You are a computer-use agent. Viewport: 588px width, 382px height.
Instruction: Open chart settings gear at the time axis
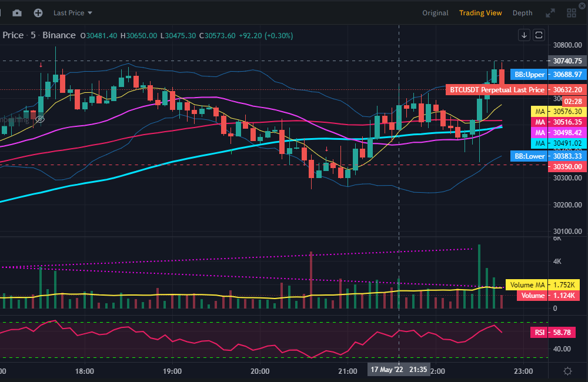568,371
